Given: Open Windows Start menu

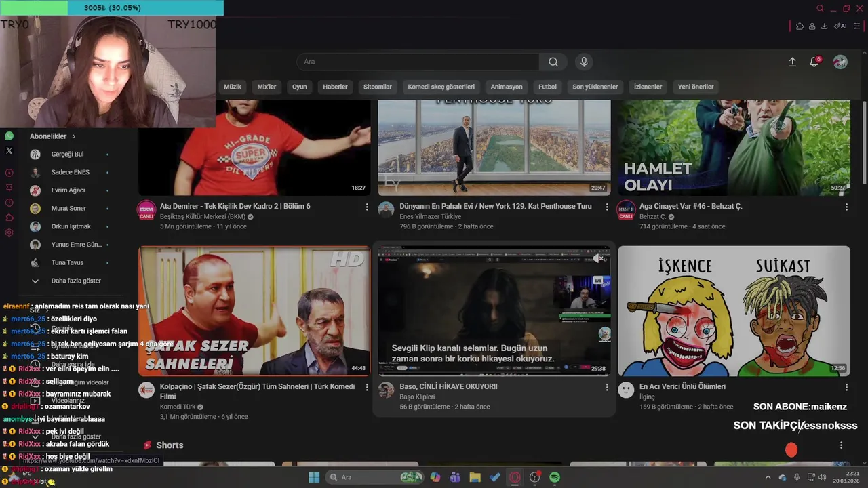Looking at the screenshot, I should [314, 477].
